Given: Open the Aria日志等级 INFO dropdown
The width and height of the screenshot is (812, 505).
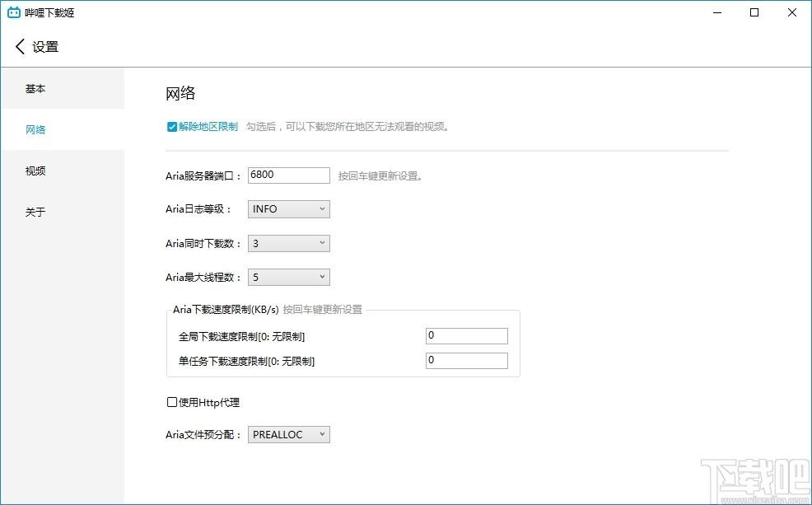Looking at the screenshot, I should coord(288,209).
